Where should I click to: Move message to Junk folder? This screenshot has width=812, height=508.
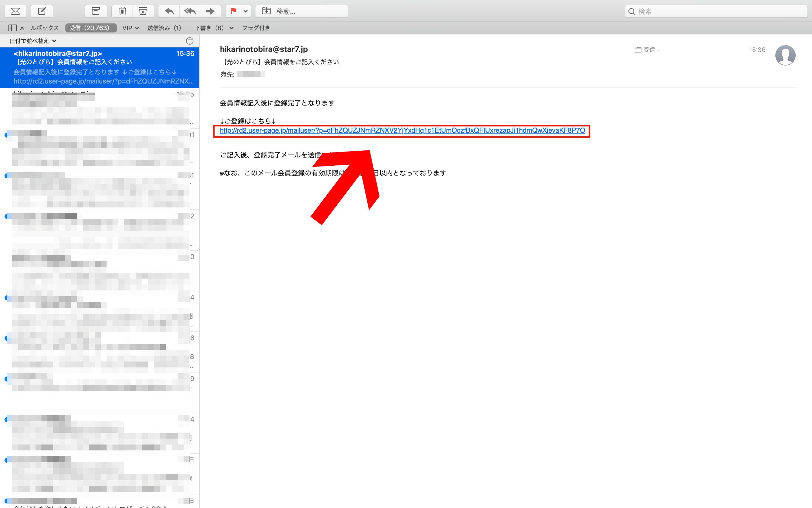click(143, 11)
